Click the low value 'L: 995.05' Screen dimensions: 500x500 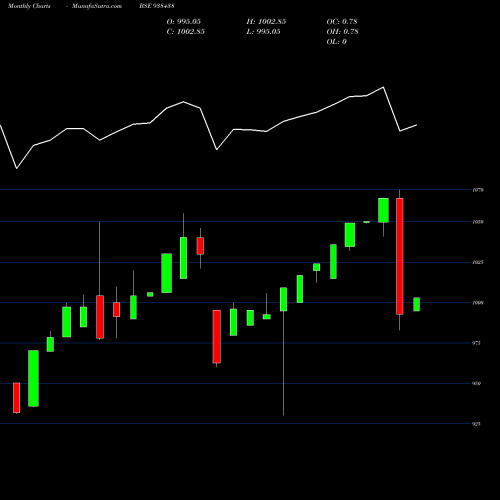[x=263, y=31]
